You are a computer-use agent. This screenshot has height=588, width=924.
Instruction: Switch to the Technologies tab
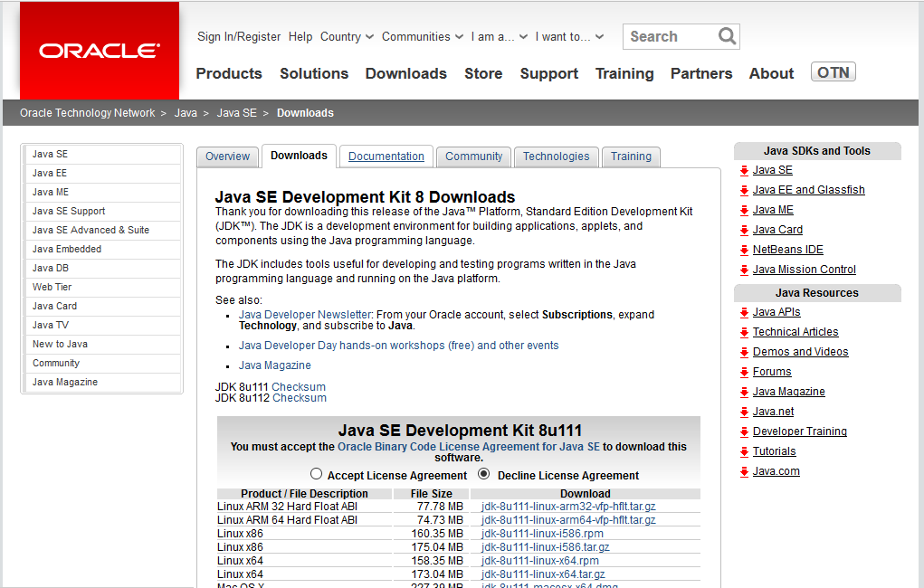[x=556, y=156]
